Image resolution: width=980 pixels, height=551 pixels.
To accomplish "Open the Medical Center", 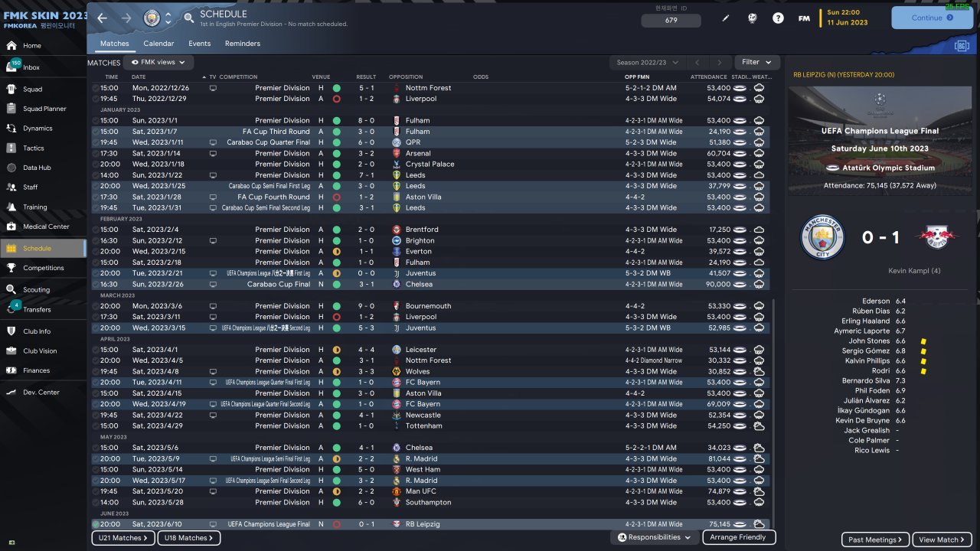I will click(43, 227).
